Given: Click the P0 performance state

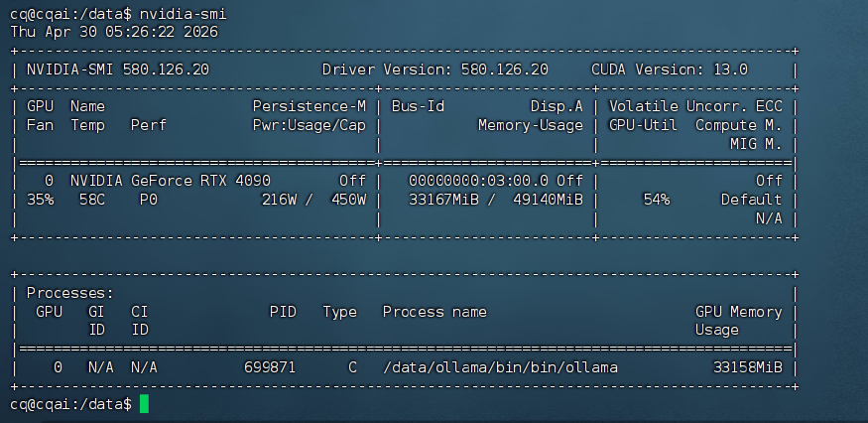Looking at the screenshot, I should click(x=149, y=200).
